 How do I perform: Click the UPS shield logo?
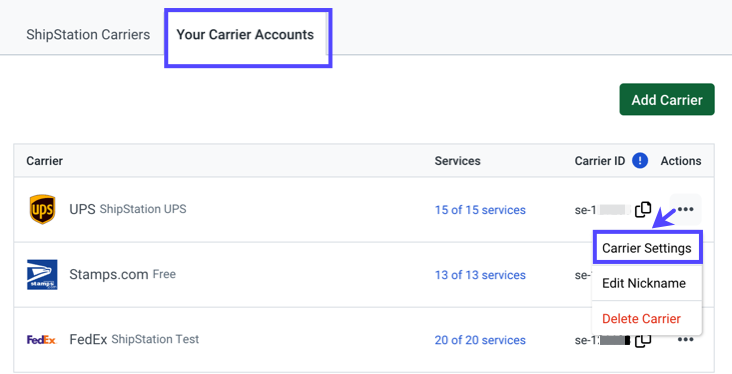click(x=42, y=209)
